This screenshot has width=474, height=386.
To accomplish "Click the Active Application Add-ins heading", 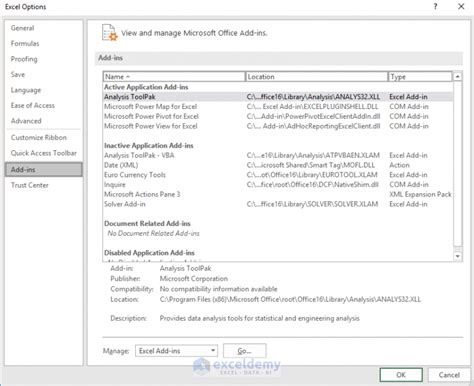I will tap(146, 87).
